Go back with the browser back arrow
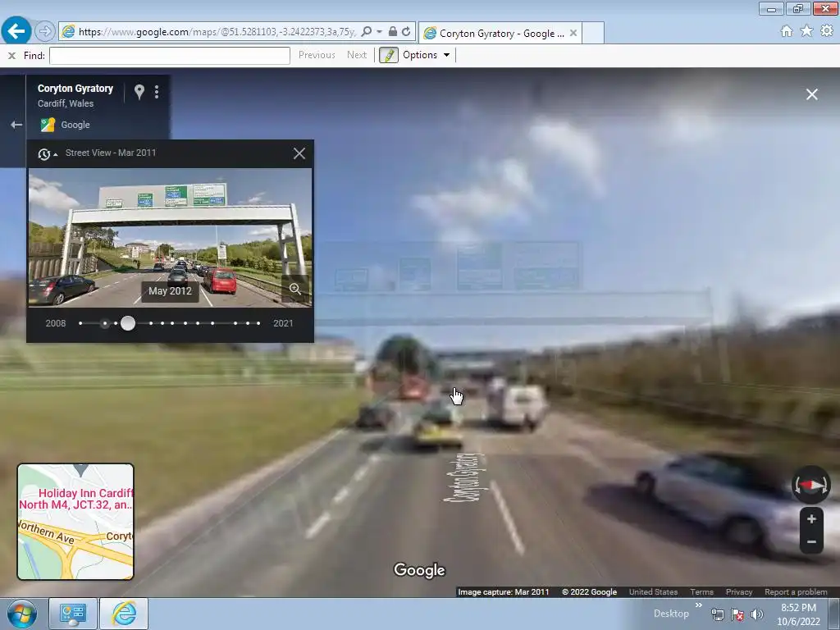The height and width of the screenshot is (630, 840). 16,31
